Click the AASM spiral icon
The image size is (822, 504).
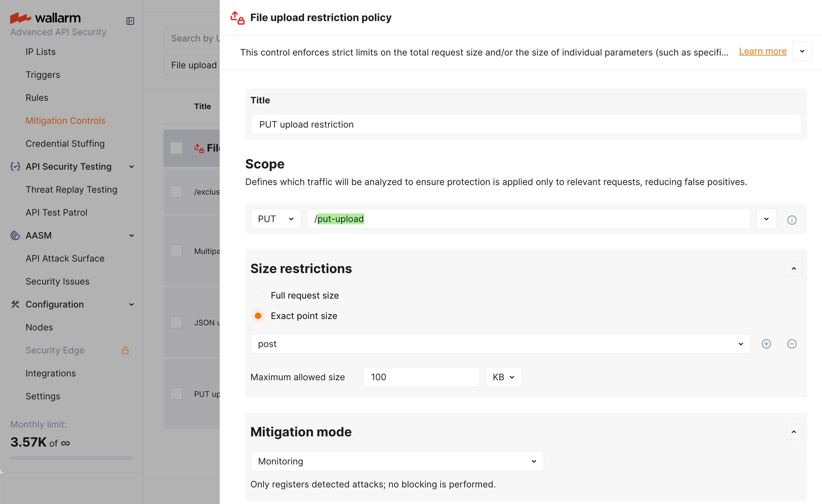[15, 235]
